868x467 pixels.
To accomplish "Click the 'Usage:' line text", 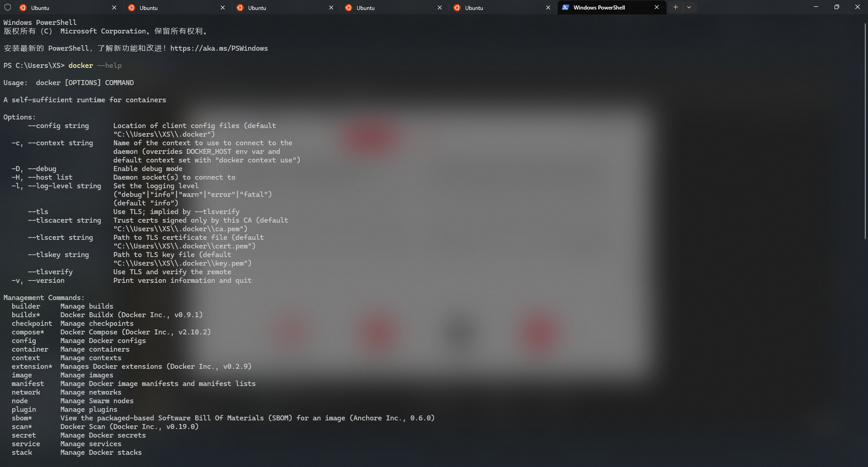I will point(69,82).
